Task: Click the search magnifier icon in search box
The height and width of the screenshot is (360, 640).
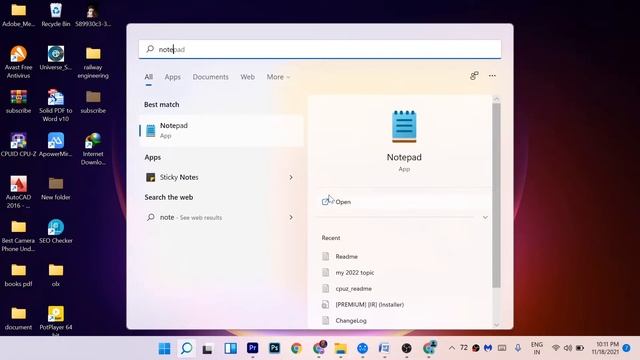Action: (150, 49)
